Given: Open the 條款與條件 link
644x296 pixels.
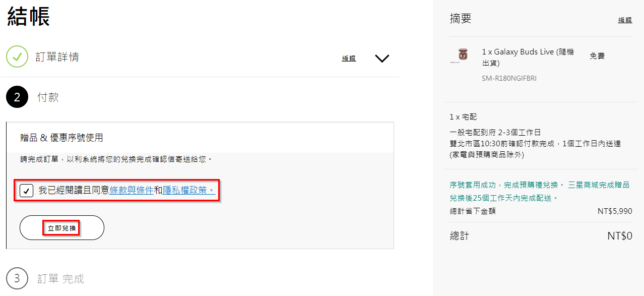Looking at the screenshot, I should click(132, 191).
